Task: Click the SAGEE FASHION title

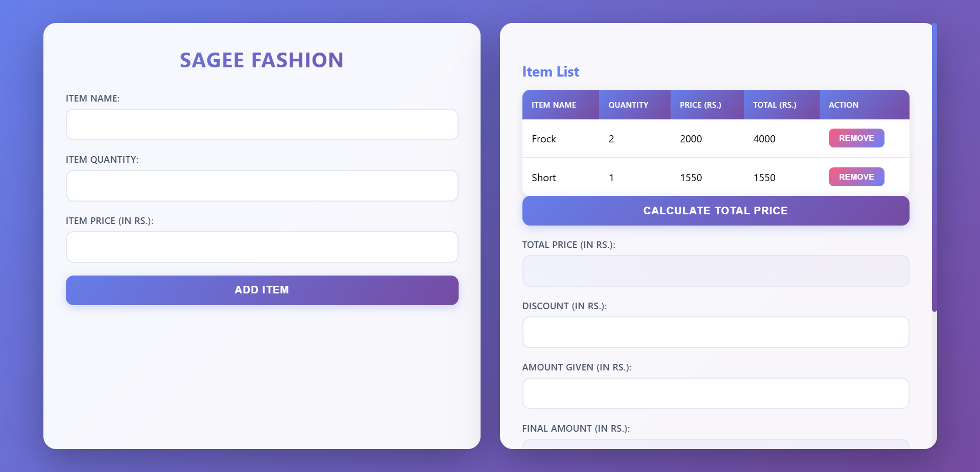Action: coord(261,60)
